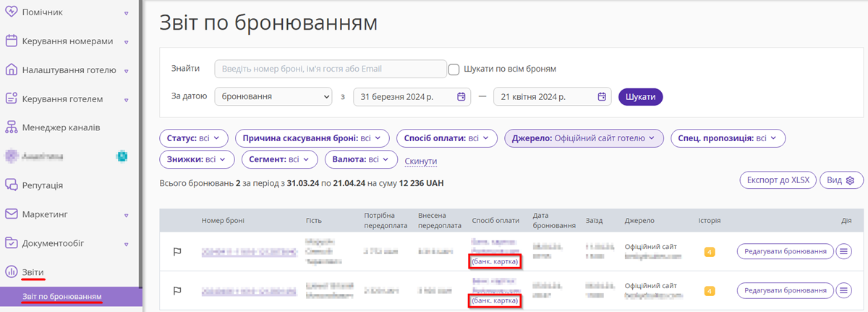
Task: Select the Звіти sidebar menu item
Action: (x=33, y=271)
